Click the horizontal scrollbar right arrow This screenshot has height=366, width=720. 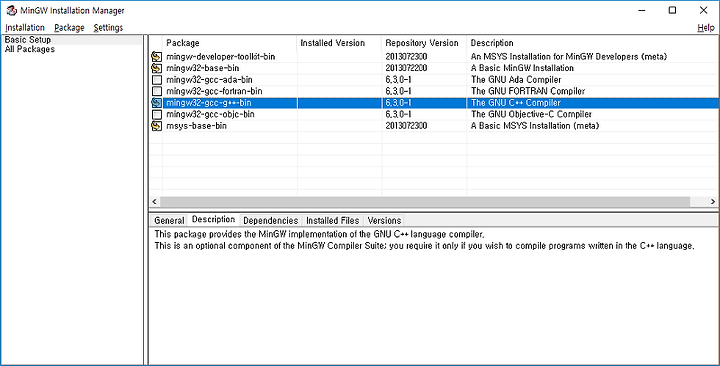(x=713, y=202)
